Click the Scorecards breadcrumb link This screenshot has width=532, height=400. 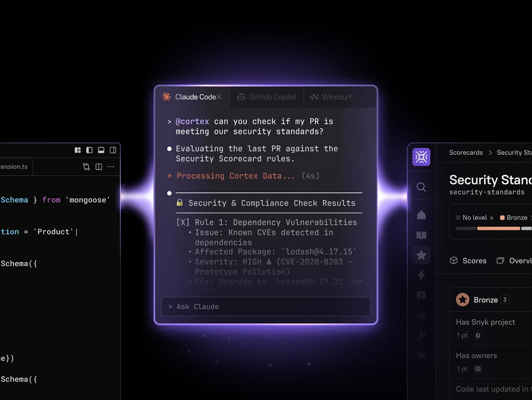click(x=466, y=153)
